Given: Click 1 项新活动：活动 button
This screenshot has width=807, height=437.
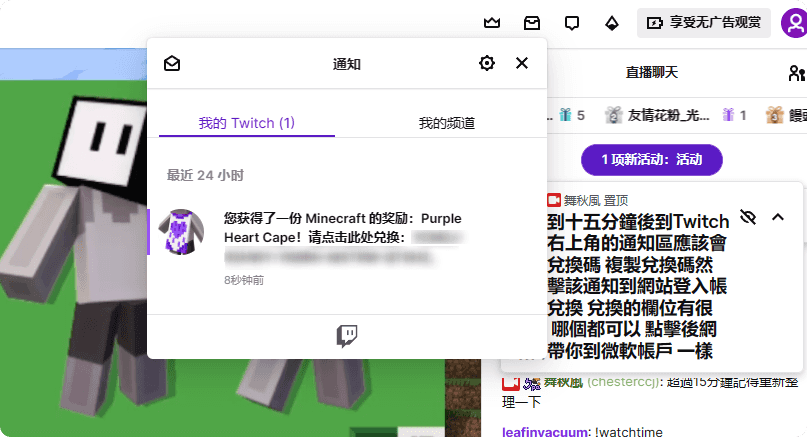Looking at the screenshot, I should pyautogui.click(x=652, y=160).
